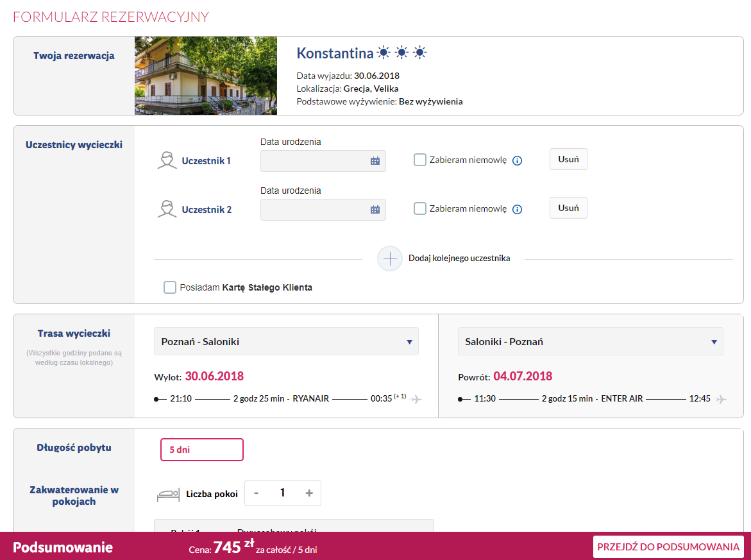Open the Saloniki - Poznań route dropdown
Image resolution: width=751 pixels, height=560 pixels.
tap(590, 341)
